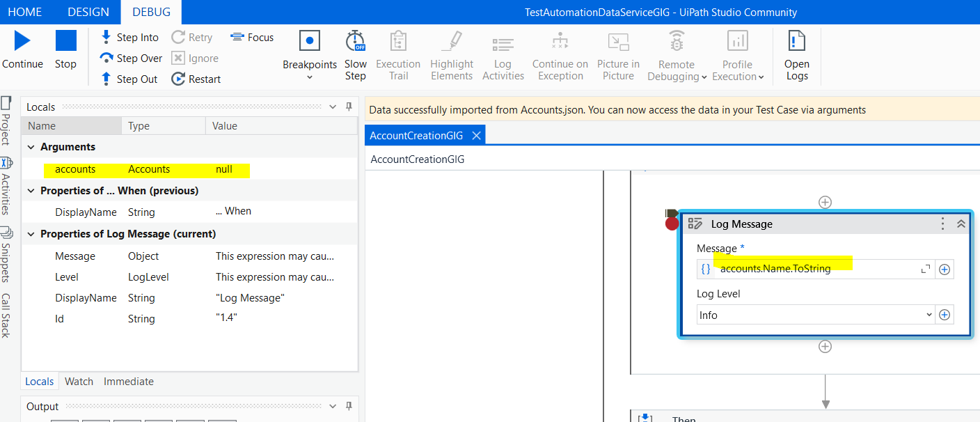The image size is (980, 422).
Task: Select the Level property row
Action: [x=190, y=277]
